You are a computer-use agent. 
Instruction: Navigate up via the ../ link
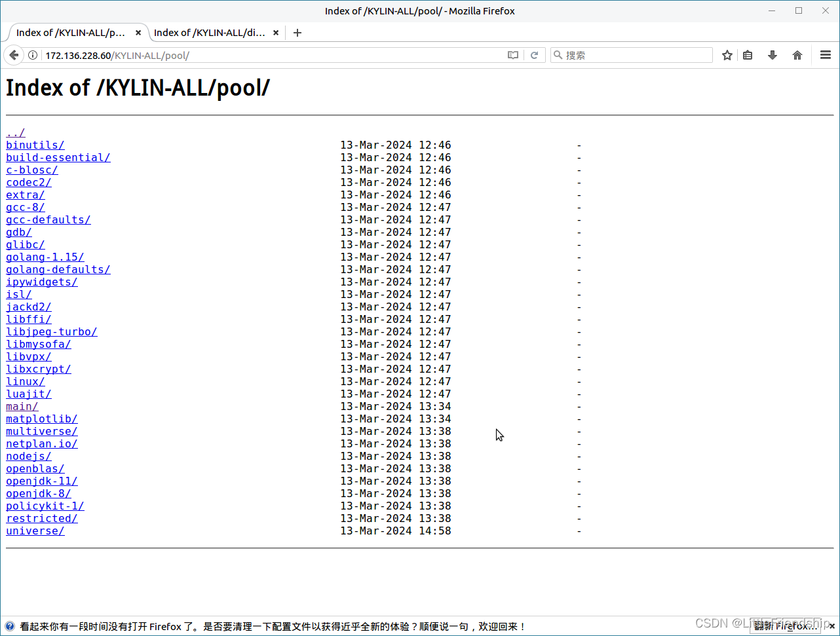[x=15, y=132]
